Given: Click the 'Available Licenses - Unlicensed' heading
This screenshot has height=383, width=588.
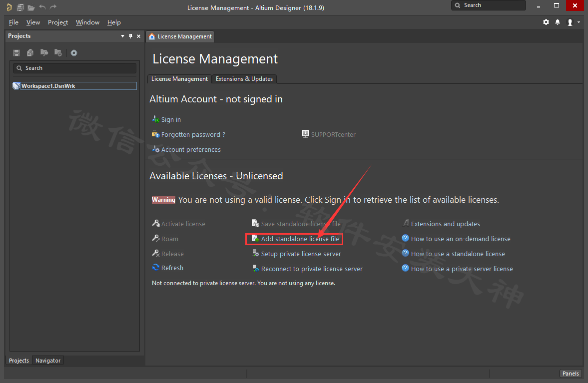Looking at the screenshot, I should point(216,176).
